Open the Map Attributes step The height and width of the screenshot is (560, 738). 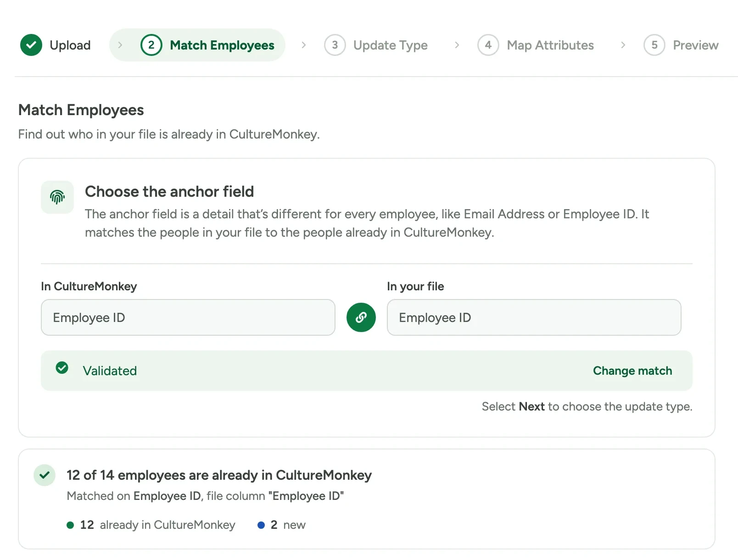(550, 45)
